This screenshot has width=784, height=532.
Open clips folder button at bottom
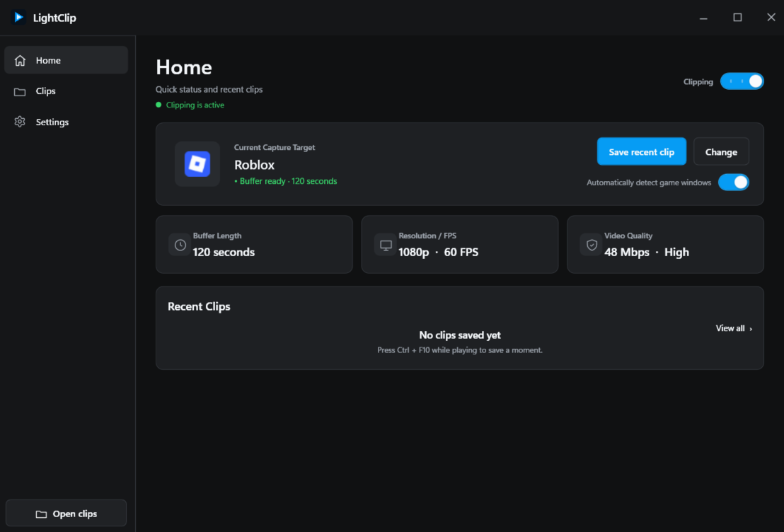point(66,513)
